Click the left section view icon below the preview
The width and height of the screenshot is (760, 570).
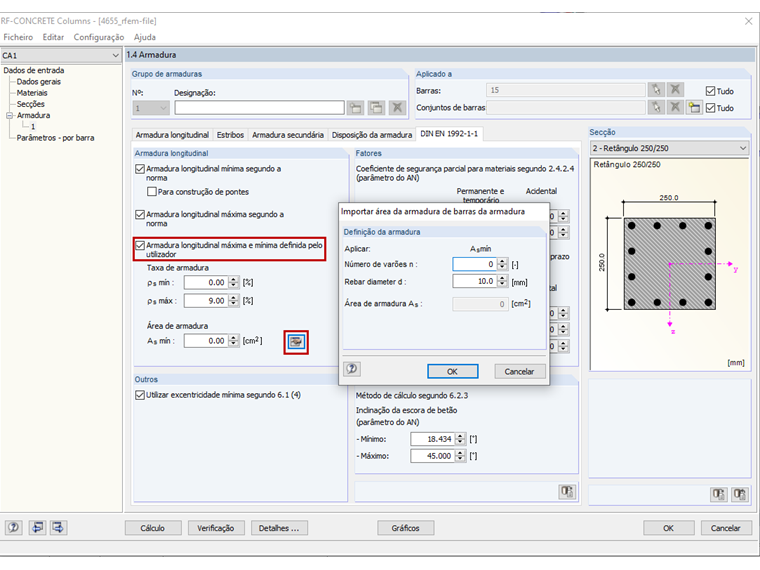(718, 494)
